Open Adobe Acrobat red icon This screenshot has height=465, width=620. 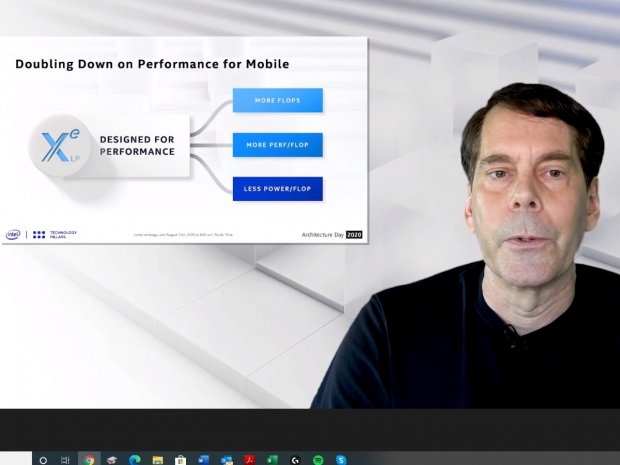250,460
